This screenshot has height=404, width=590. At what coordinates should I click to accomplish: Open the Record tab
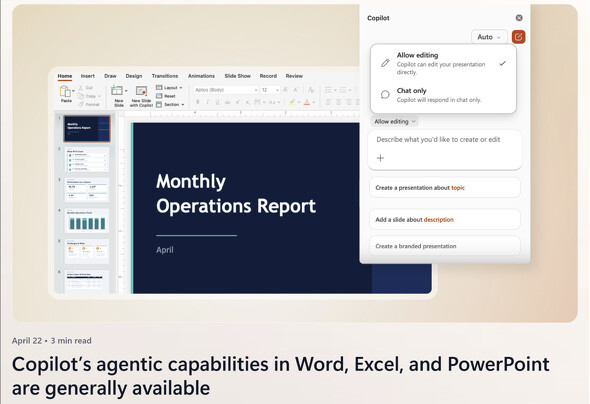point(268,76)
